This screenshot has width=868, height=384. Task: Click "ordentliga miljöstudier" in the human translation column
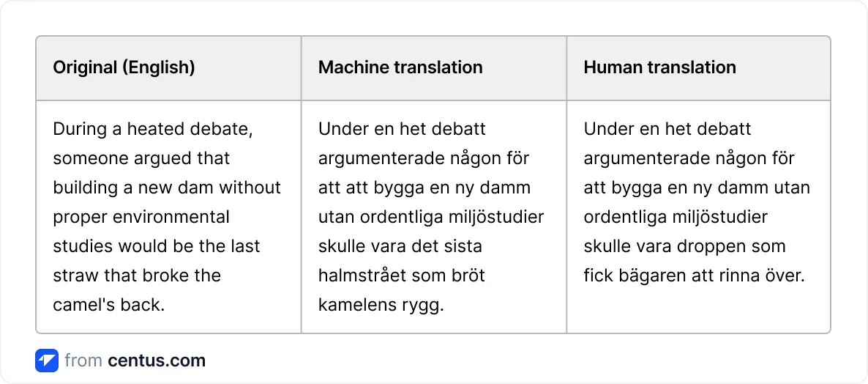676,217
